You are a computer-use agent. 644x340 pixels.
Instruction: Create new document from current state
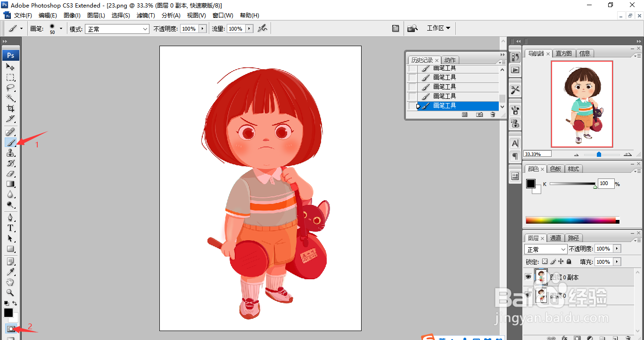coord(464,114)
